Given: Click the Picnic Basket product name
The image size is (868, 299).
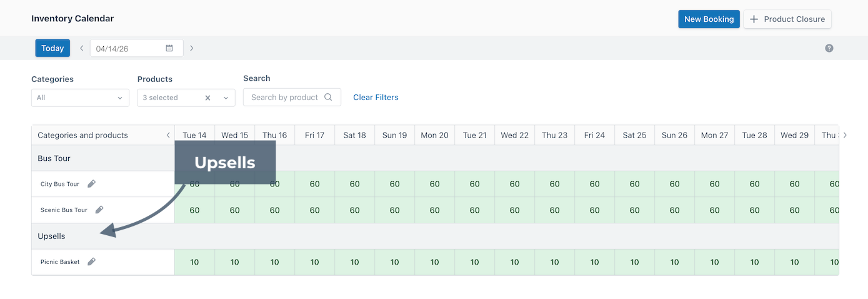Looking at the screenshot, I should (x=60, y=261).
